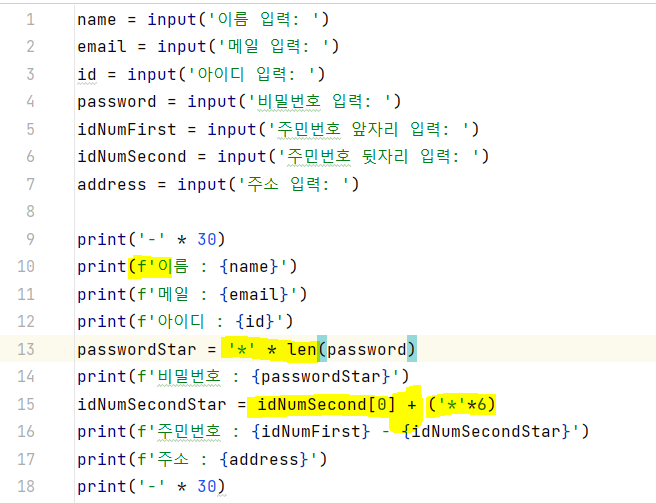Click line number 13 in the gutter
This screenshot has height=503, width=656.
click(x=26, y=349)
